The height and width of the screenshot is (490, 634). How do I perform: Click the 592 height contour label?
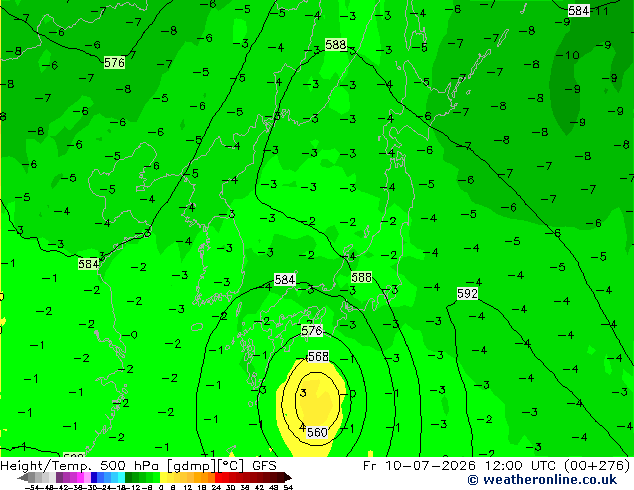click(x=467, y=294)
